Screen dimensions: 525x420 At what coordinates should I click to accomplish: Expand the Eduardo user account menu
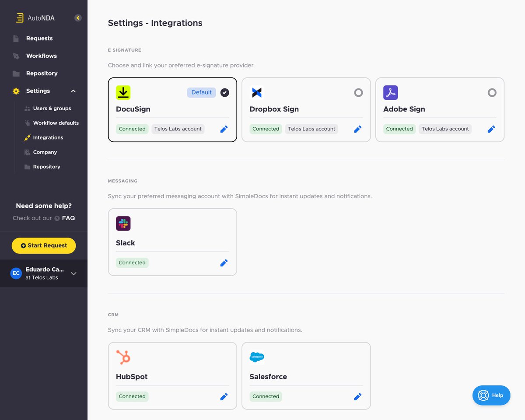pos(73,273)
